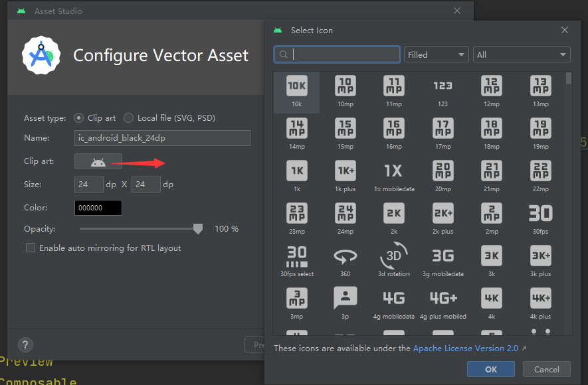Select the 4g mobiledata icon
This screenshot has width=588, height=385.
point(393,299)
